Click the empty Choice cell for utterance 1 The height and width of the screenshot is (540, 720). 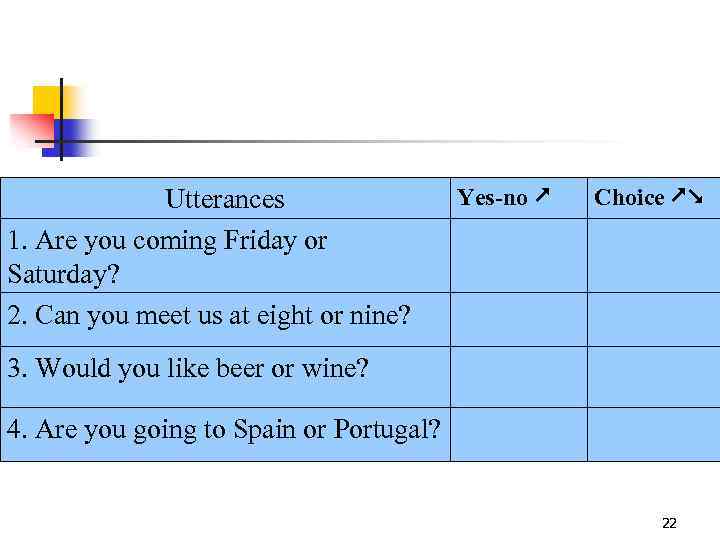click(653, 255)
